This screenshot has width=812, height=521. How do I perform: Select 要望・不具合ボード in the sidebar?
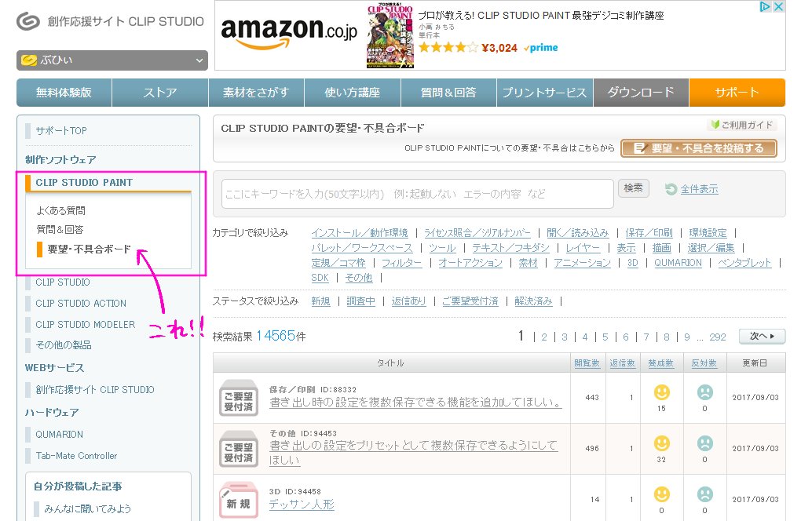pos(89,250)
